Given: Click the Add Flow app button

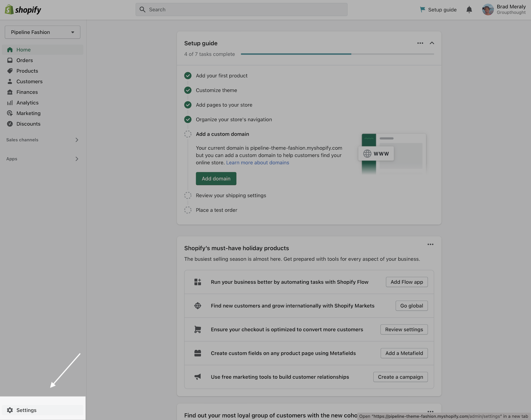Looking at the screenshot, I should tap(407, 282).
